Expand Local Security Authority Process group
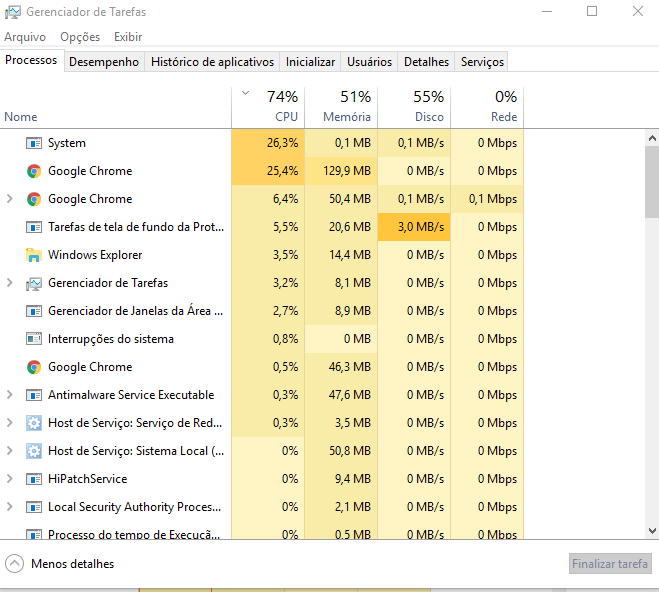This screenshot has width=659, height=592. [x=10, y=507]
